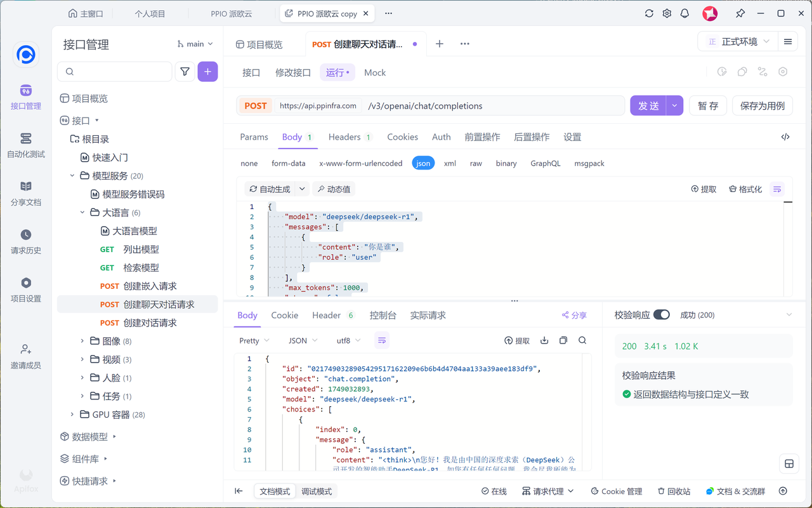Open the JSON response type dropdown
The width and height of the screenshot is (812, 508).
(x=303, y=341)
